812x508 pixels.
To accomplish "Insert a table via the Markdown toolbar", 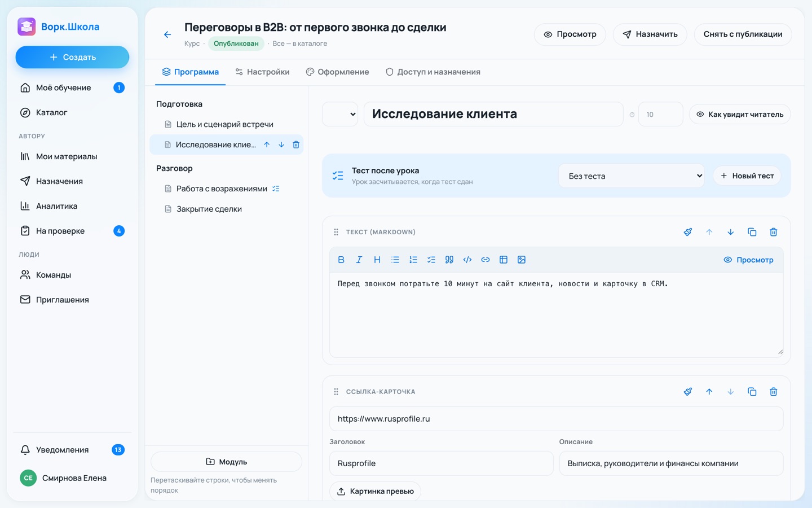I will coord(504,260).
